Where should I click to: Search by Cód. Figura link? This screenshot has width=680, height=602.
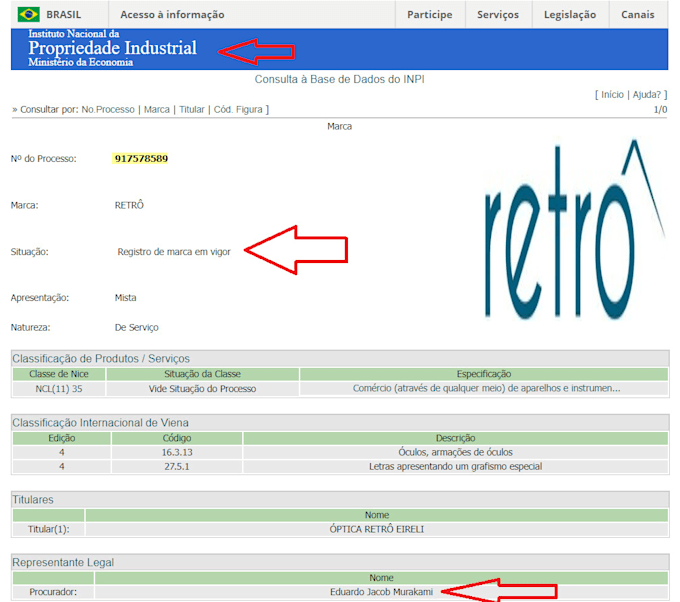click(238, 110)
